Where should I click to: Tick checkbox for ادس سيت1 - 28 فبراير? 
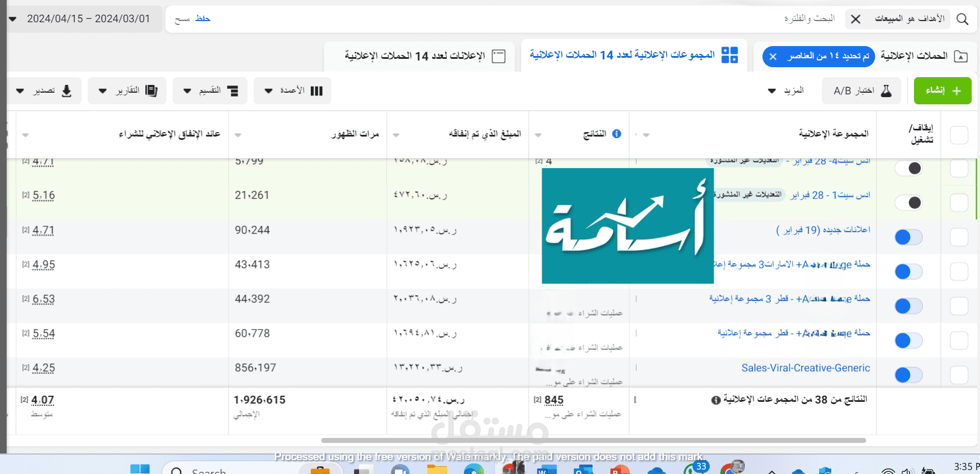[x=959, y=203]
